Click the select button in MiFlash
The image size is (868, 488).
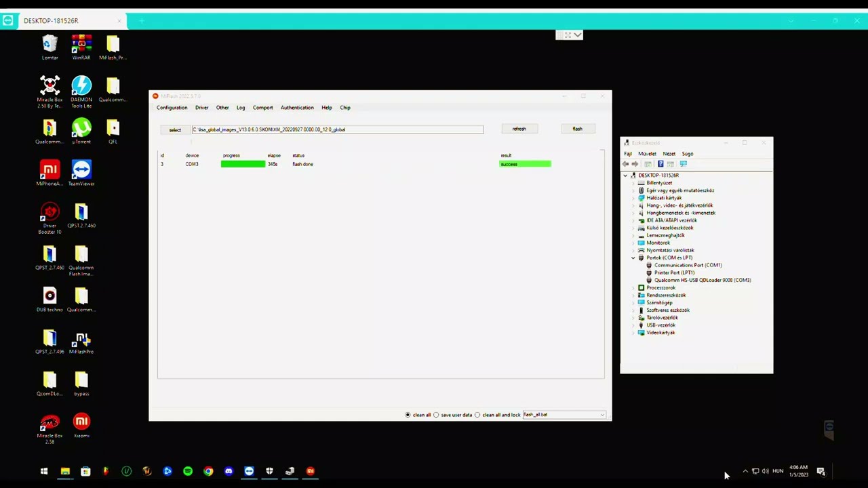[x=175, y=129]
